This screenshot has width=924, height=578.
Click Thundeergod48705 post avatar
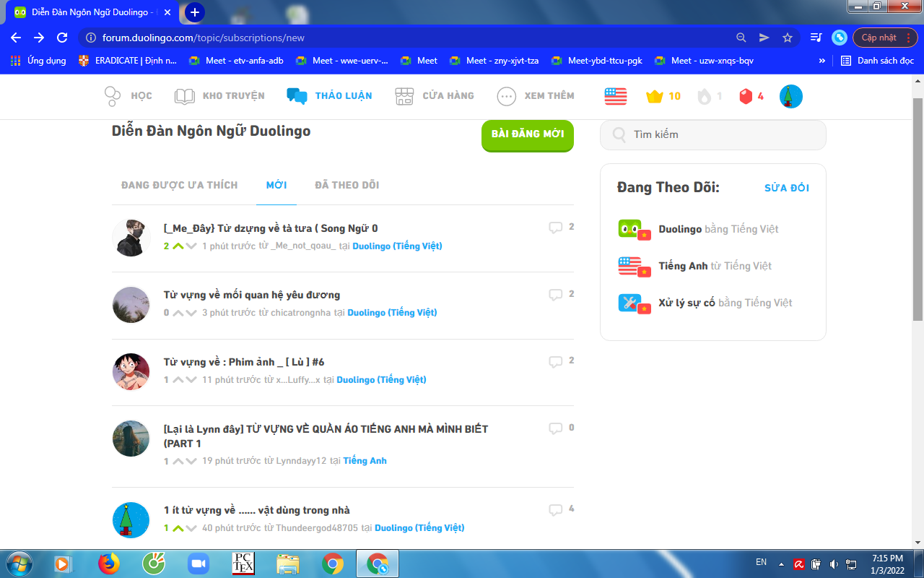[131, 519]
